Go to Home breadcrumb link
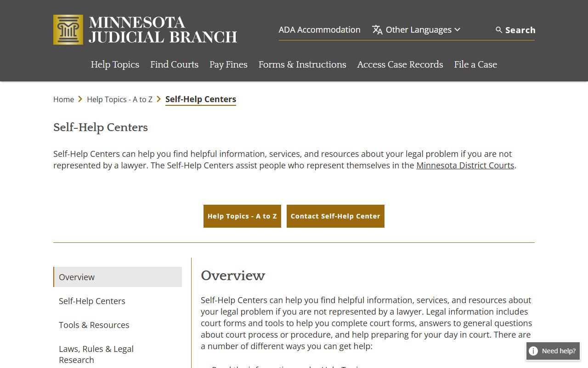Viewport: 588px width, 368px height. click(x=63, y=99)
